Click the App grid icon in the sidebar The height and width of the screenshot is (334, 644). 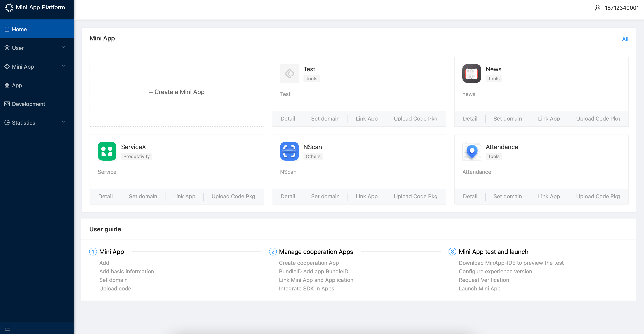point(7,85)
